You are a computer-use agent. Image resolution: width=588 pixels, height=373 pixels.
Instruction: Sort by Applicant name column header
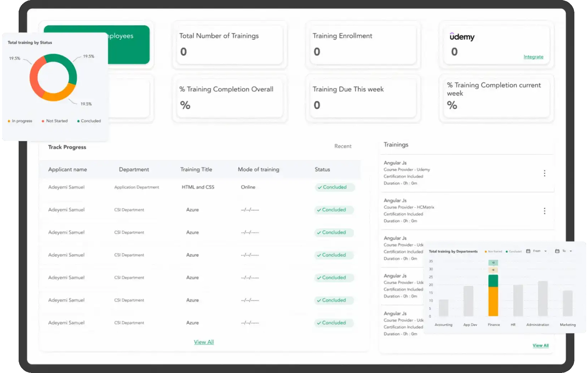[67, 170]
